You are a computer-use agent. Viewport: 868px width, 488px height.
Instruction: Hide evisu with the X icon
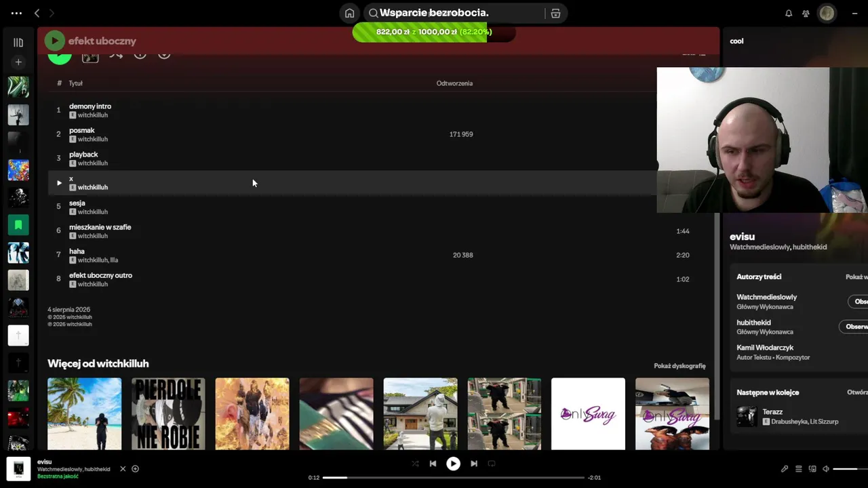point(123,468)
